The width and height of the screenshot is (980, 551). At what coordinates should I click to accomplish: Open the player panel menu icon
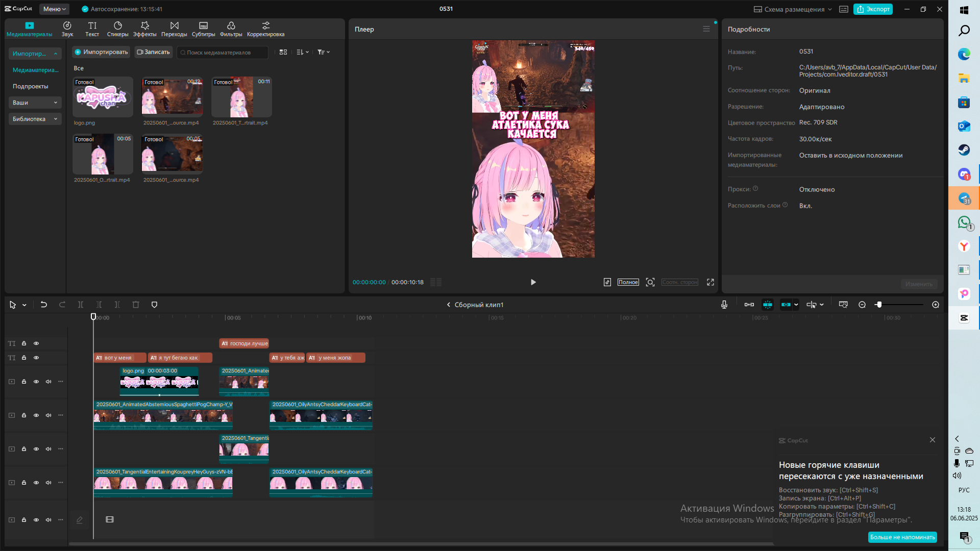coord(706,29)
